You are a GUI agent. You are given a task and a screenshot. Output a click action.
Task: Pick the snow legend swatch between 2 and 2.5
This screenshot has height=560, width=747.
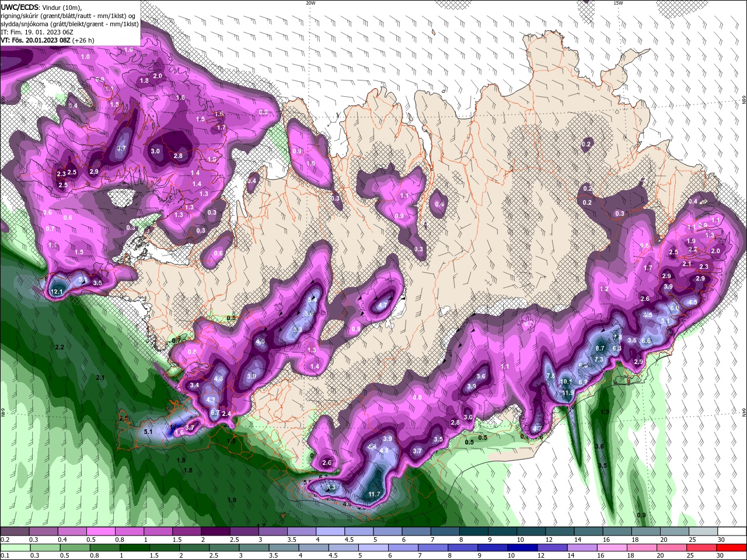pyautogui.click(x=215, y=531)
